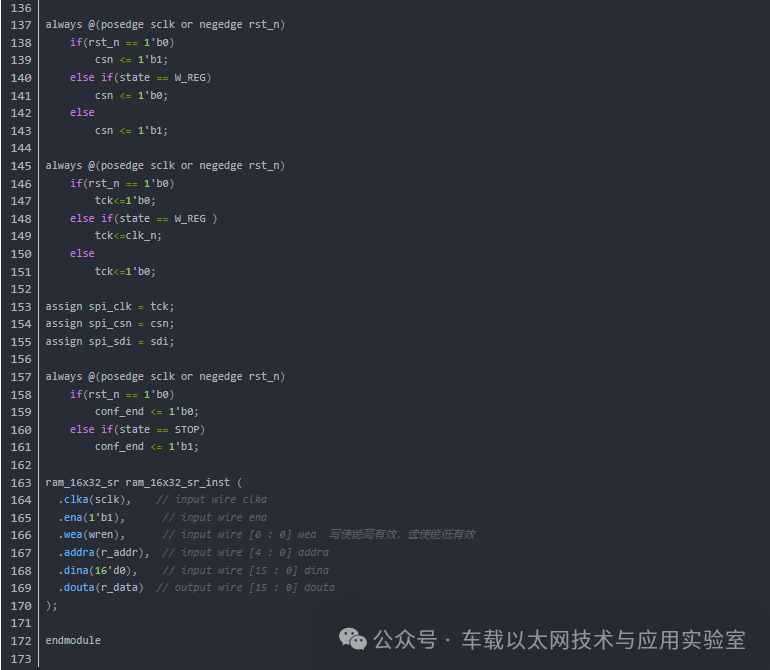Click 'csn <= 1'b1;' on line 143
Screen dimensions: 770x670
131,131
